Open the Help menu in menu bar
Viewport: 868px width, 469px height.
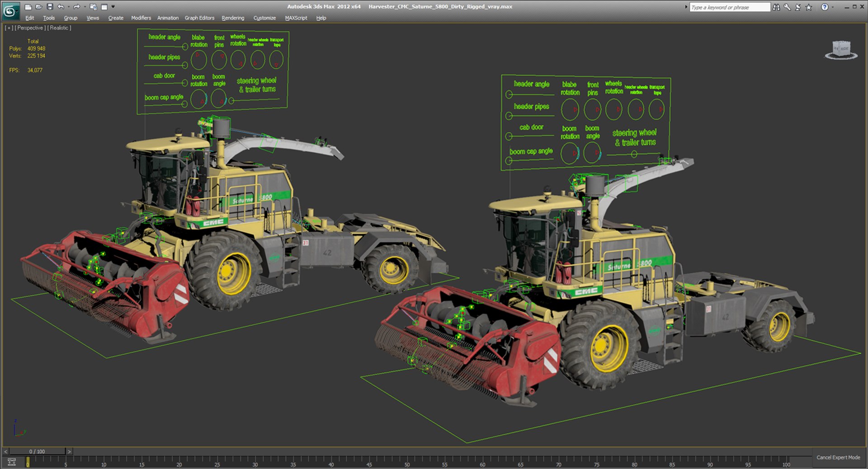click(321, 18)
